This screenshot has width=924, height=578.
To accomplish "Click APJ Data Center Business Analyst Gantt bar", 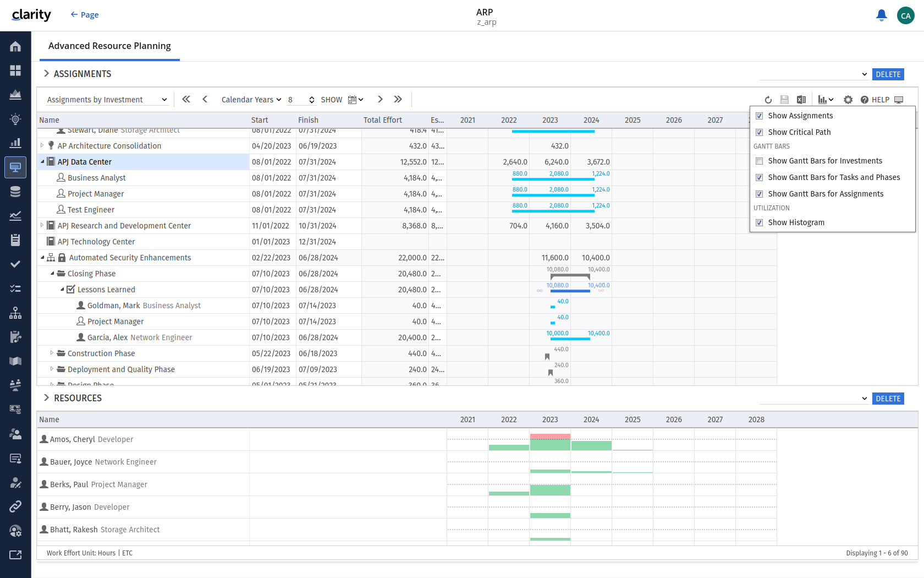I will [553, 180].
